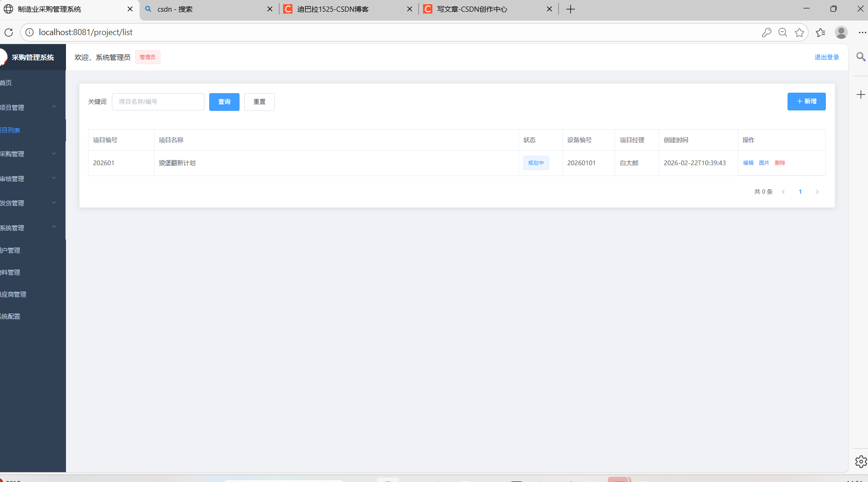Expand the 发货管理 sidebar menu

pos(33,203)
